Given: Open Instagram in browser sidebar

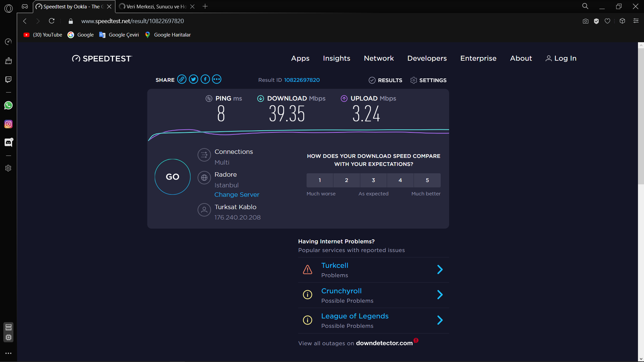Looking at the screenshot, I should tap(8, 124).
